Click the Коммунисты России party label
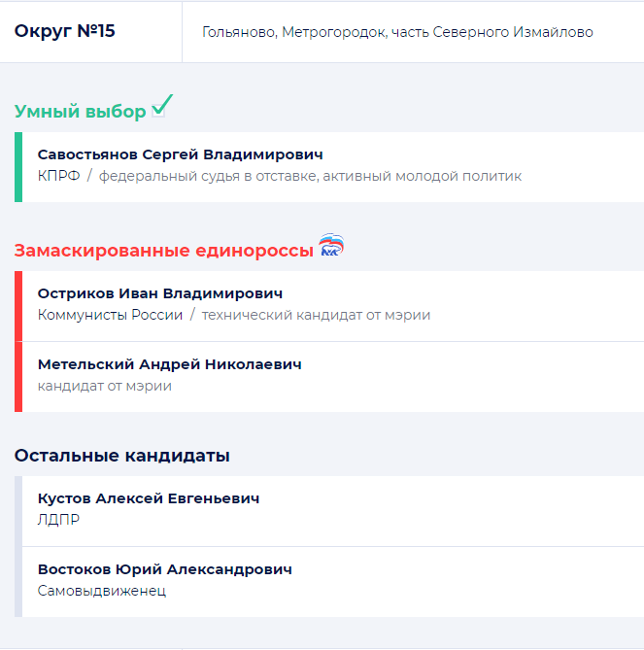 click(110, 315)
